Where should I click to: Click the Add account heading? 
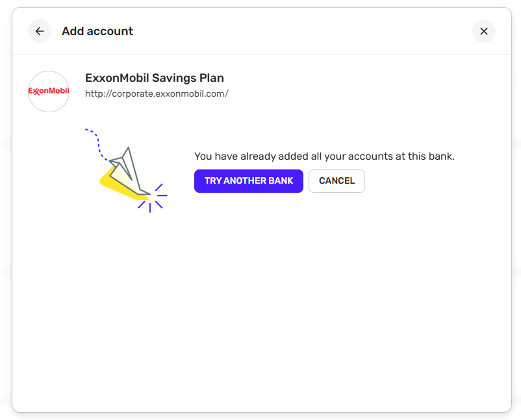tap(97, 31)
